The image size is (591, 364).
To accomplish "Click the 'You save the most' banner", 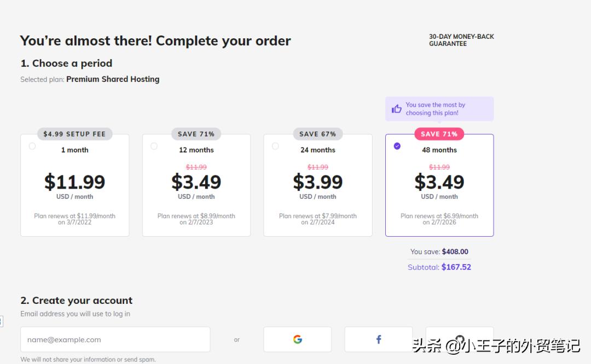I will pyautogui.click(x=439, y=108).
